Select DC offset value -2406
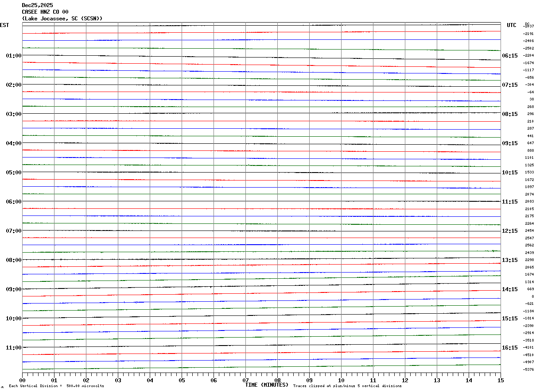 pyautogui.click(x=528, y=41)
